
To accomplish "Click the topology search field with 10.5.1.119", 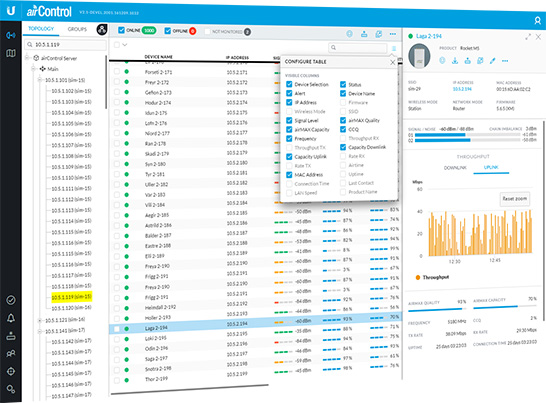I will click(x=65, y=45).
